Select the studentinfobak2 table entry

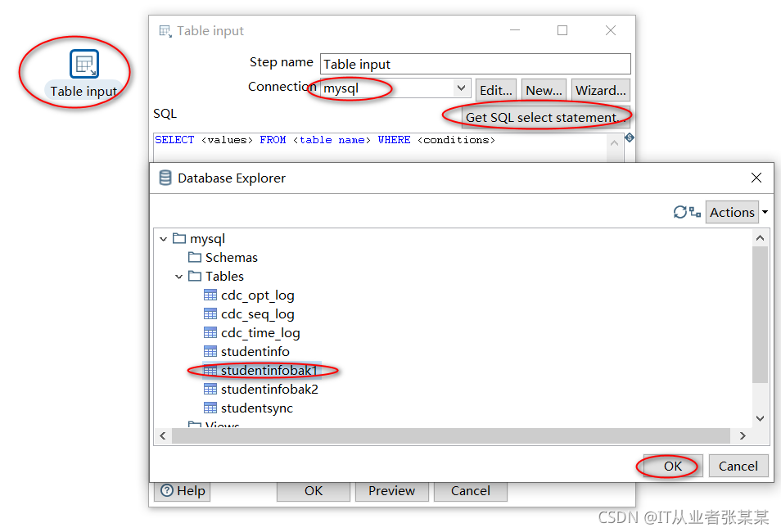(x=269, y=390)
